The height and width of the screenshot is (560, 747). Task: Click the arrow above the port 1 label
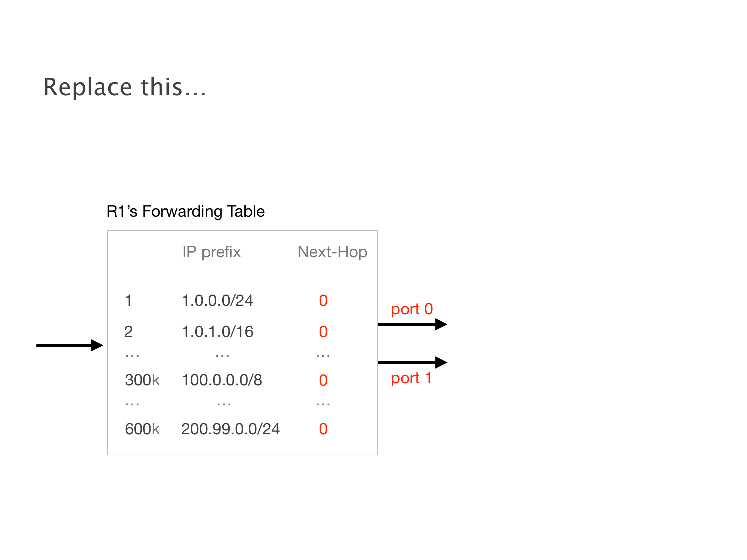coord(412,362)
